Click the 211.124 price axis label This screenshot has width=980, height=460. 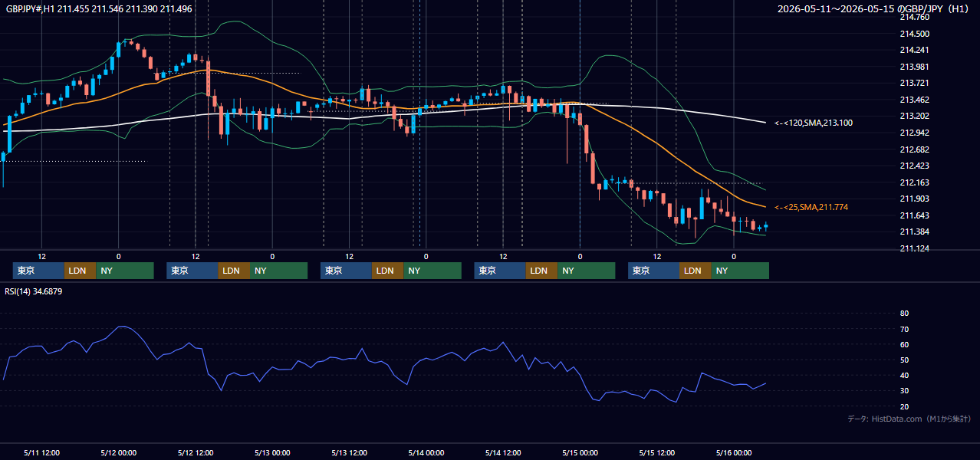click(915, 248)
